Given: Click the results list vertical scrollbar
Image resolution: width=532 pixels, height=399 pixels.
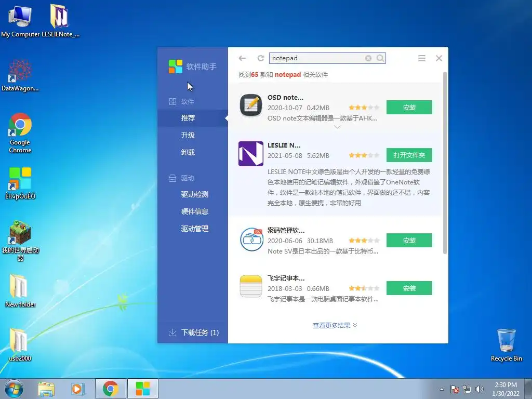Looking at the screenshot, I should (445, 163).
